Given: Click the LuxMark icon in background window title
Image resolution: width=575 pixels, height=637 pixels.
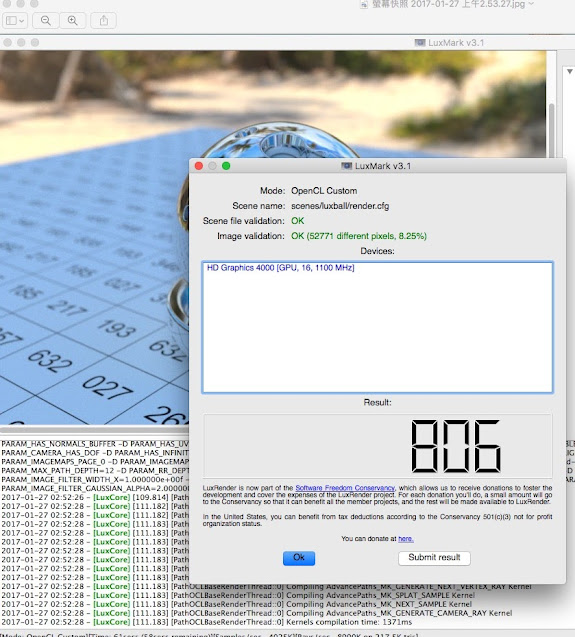Looking at the screenshot, I should pos(420,43).
